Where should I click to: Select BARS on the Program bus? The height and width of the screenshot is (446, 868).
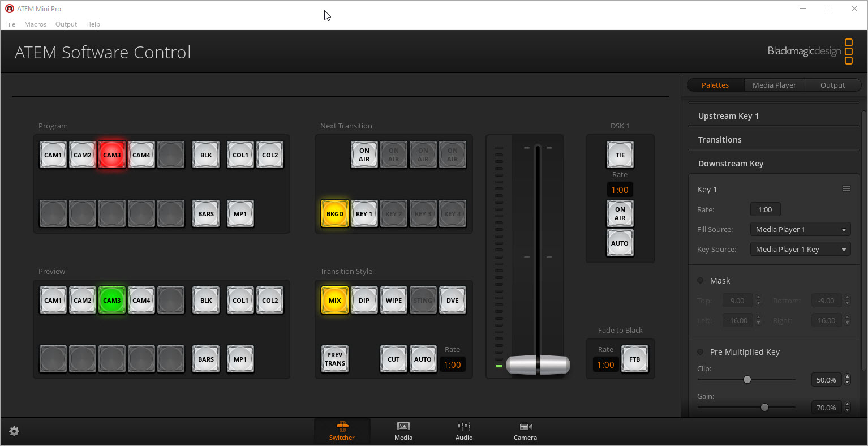click(206, 214)
